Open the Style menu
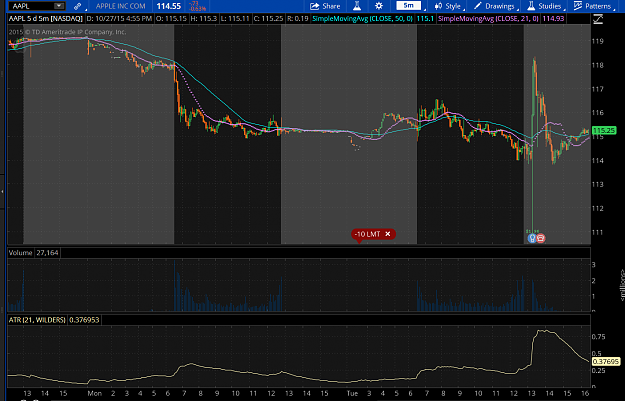The image size is (625, 401). 448,6
